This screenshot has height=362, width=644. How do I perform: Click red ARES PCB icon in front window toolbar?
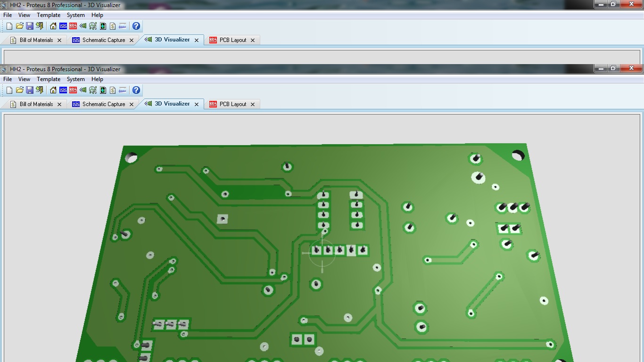pyautogui.click(x=73, y=90)
